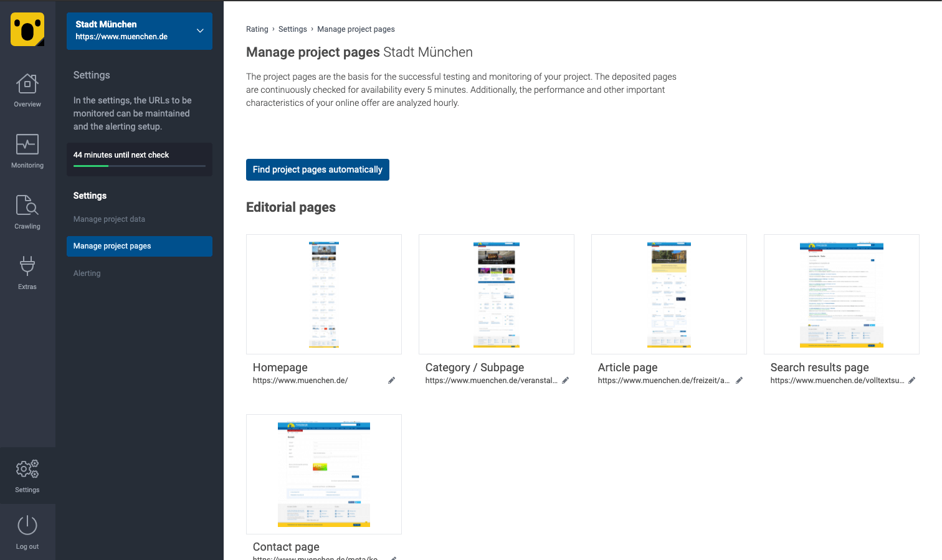The image size is (942, 560).
Task: Edit the Homepage URL with pencil icon
Action: (x=391, y=381)
